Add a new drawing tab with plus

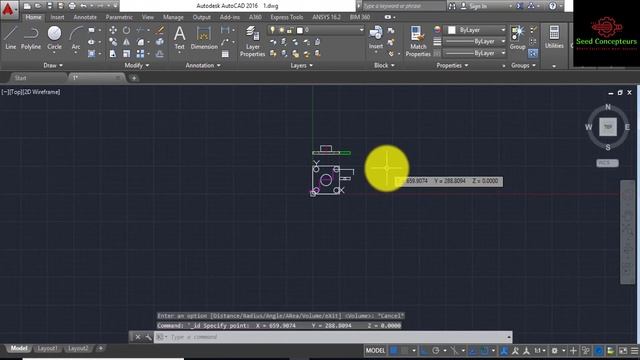134,78
